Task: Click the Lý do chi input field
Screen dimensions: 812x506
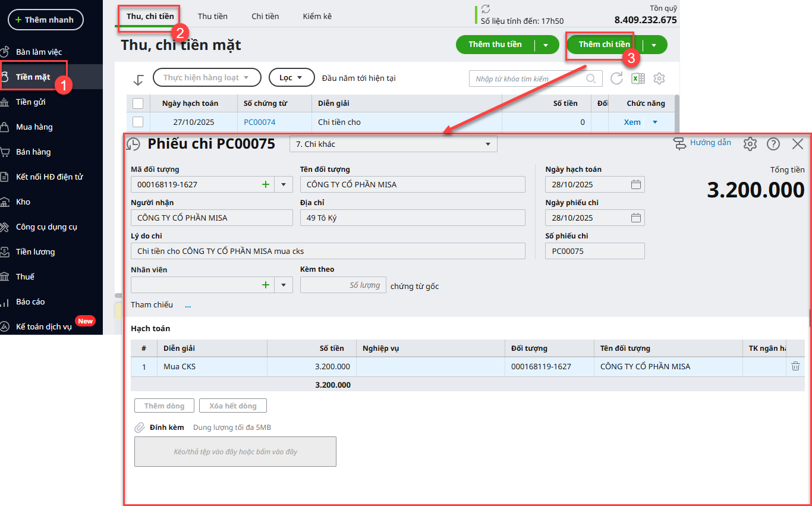Action: click(328, 251)
